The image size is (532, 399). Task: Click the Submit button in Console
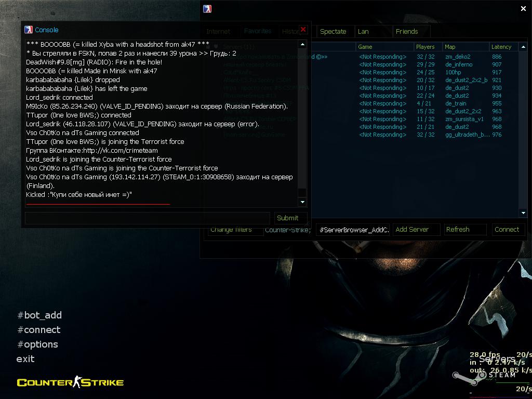[x=291, y=218]
